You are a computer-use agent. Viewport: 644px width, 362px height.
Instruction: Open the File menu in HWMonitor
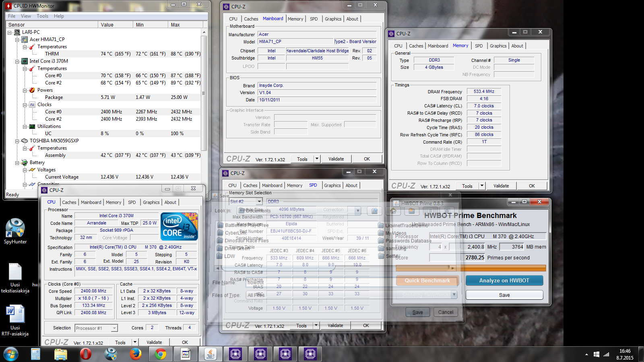point(12,16)
